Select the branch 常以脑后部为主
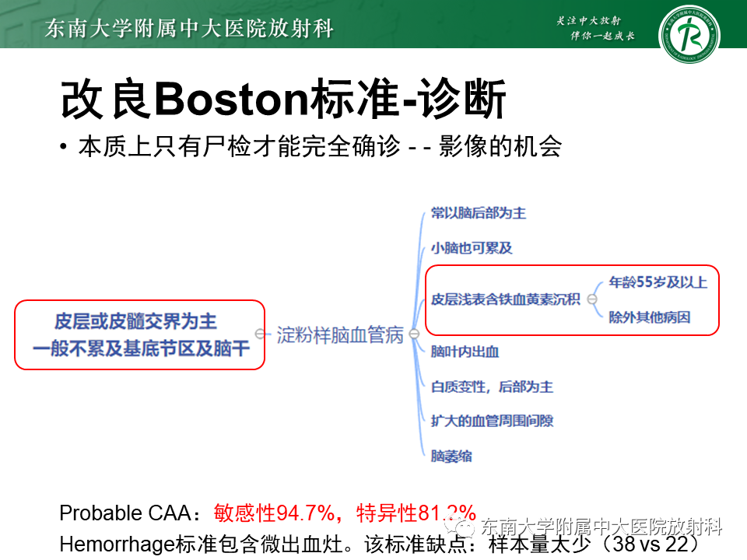Screen dimensions: 747x560 click(479, 213)
